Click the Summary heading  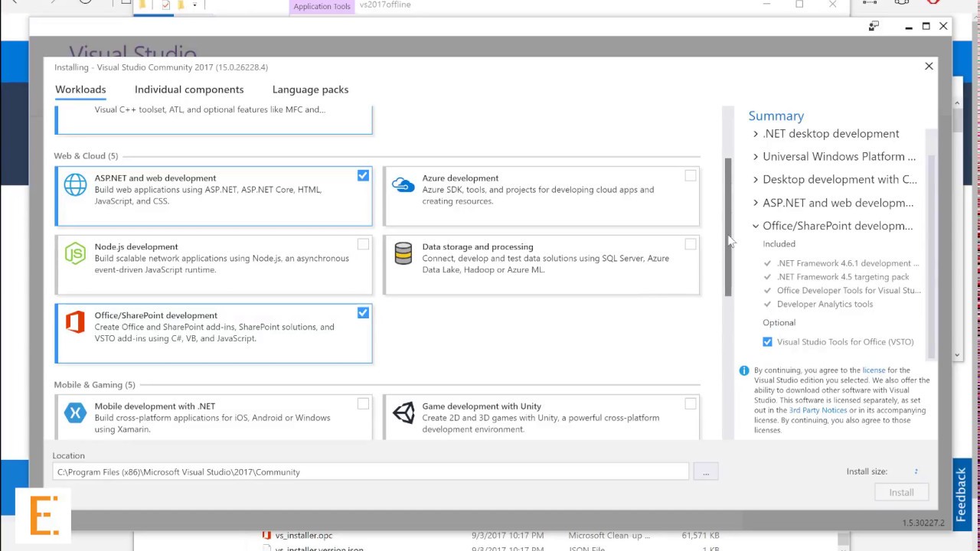point(776,116)
